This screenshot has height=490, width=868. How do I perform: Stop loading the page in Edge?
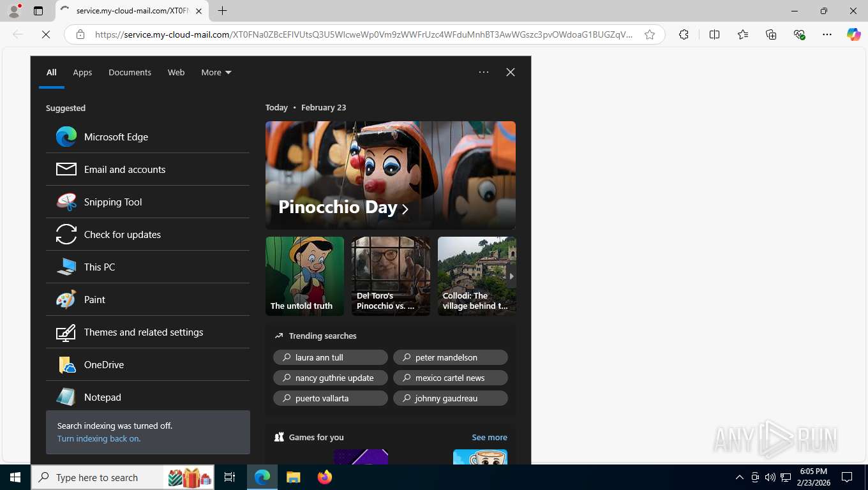(46, 34)
